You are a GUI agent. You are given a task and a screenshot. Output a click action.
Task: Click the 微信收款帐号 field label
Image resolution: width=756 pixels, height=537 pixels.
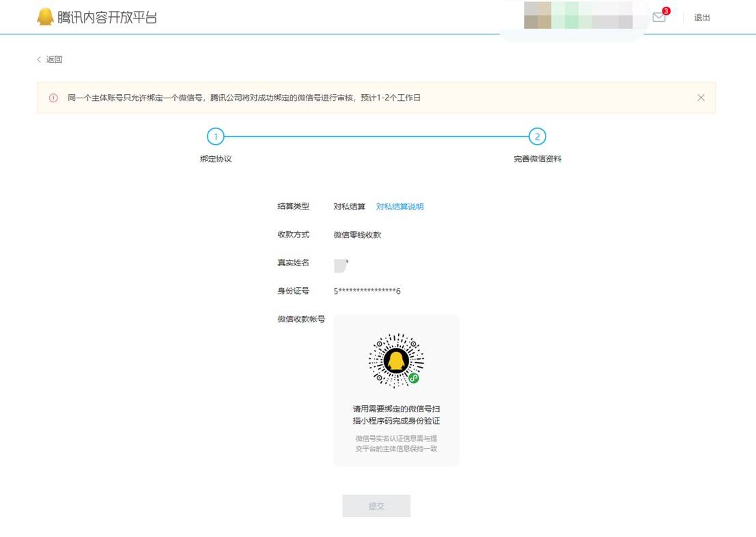coord(301,319)
